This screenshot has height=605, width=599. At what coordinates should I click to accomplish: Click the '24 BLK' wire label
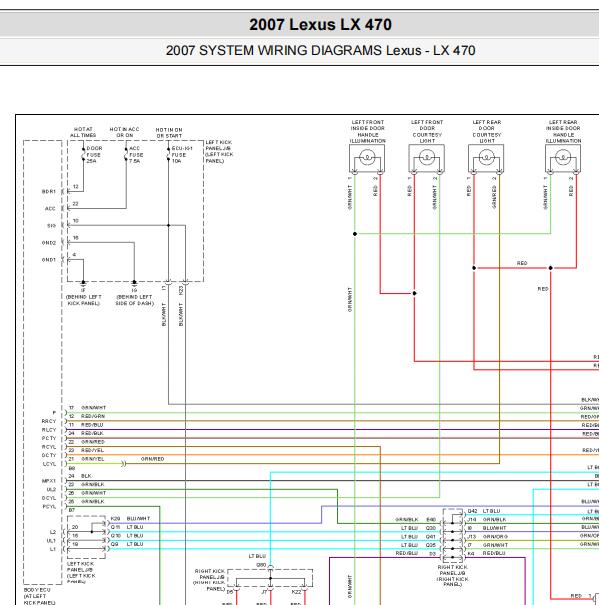point(80,476)
